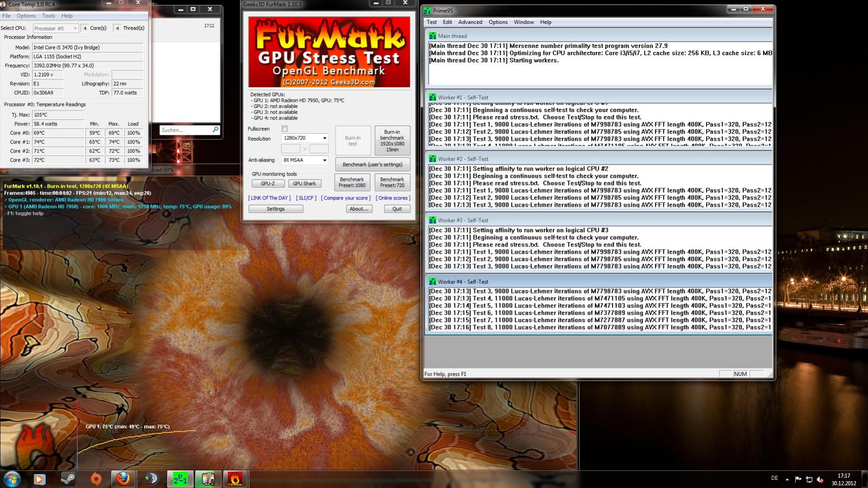
Task: Launch GPU-Z monitoring tool
Action: [268, 184]
